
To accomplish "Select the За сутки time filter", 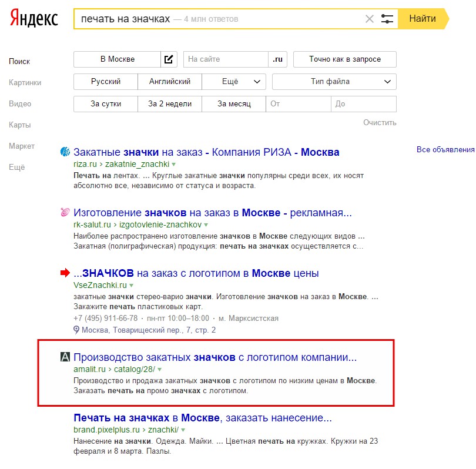I will point(106,104).
